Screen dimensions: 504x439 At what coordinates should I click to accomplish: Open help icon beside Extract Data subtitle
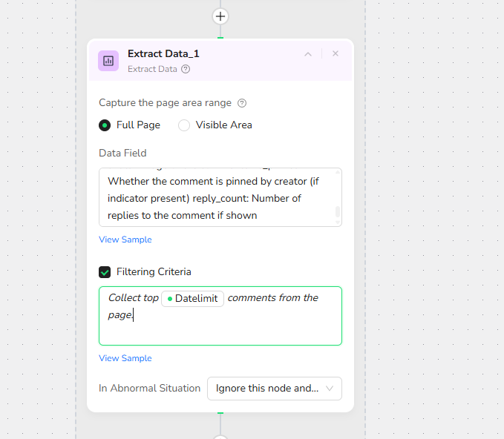[186, 69]
